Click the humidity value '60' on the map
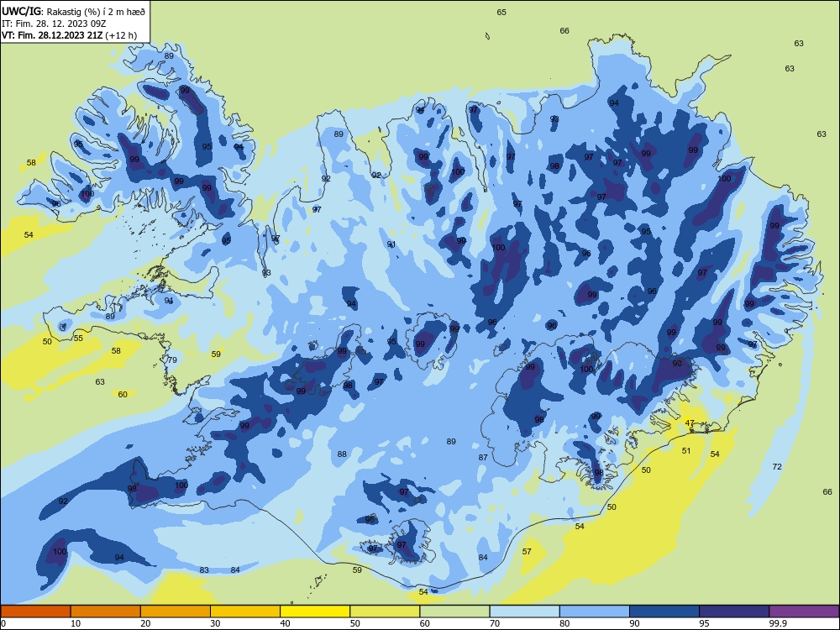The image size is (840, 630). [123, 394]
